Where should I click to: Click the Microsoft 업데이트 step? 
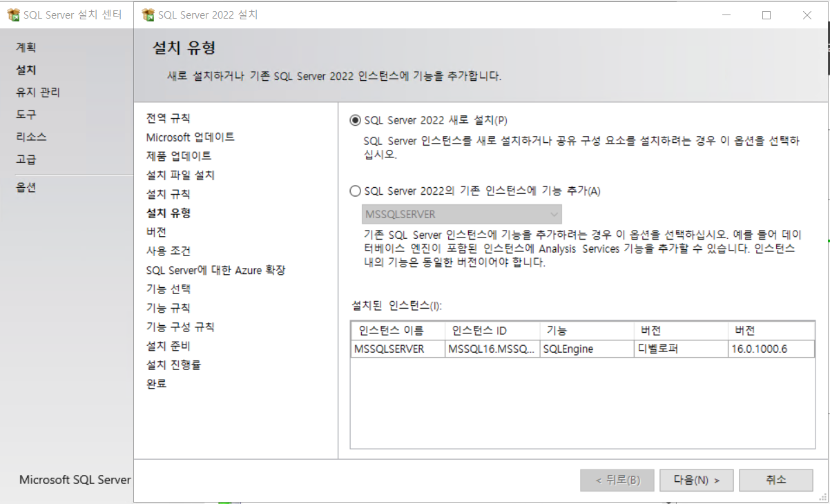click(191, 137)
